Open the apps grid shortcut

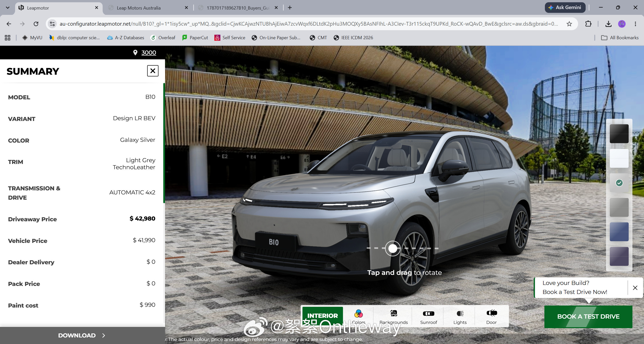point(8,38)
